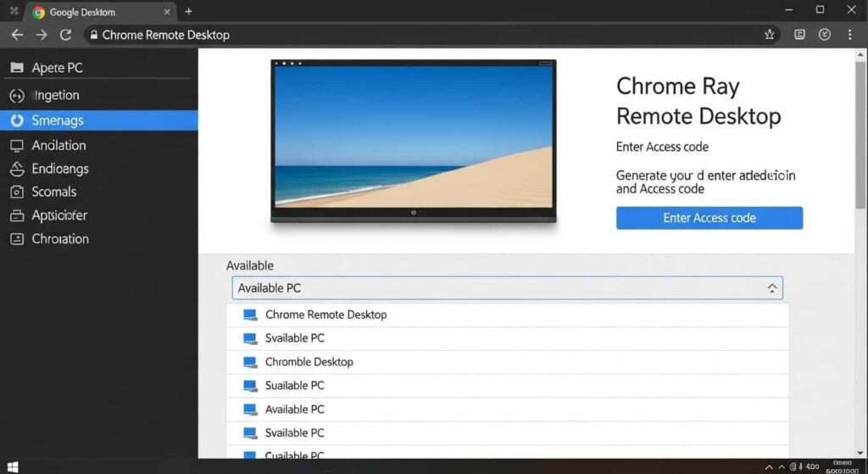Viewport: 868px width, 474px height.
Task: Open Aptsioofer in the sidebar
Action: click(x=99, y=215)
